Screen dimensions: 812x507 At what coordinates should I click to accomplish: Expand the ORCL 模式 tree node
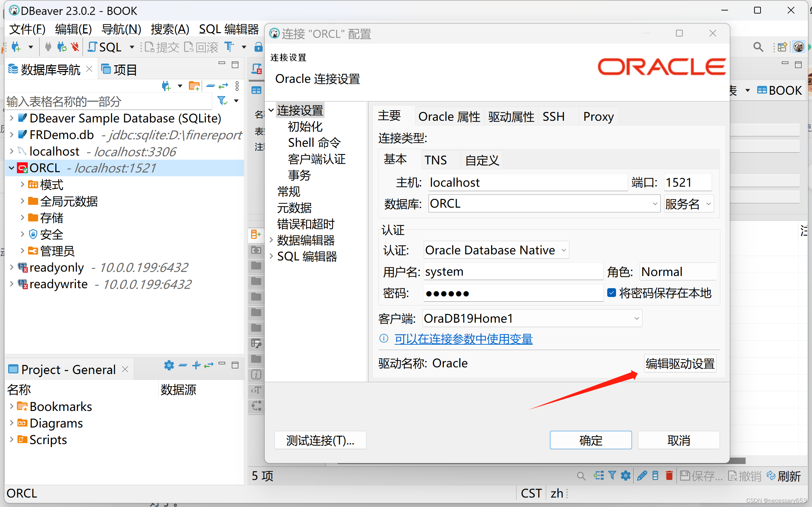pyautogui.click(x=22, y=185)
